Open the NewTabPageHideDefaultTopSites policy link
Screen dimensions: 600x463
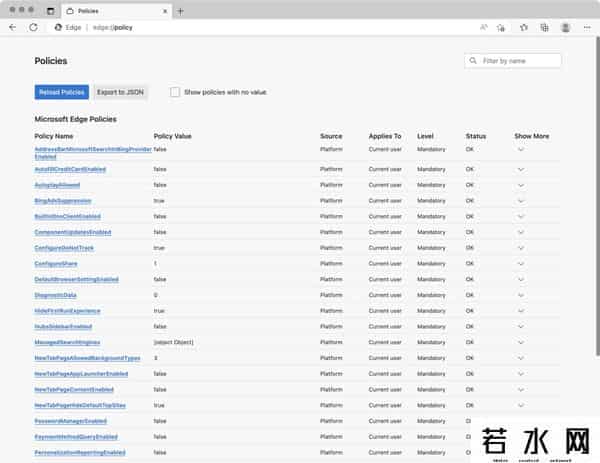click(80, 405)
